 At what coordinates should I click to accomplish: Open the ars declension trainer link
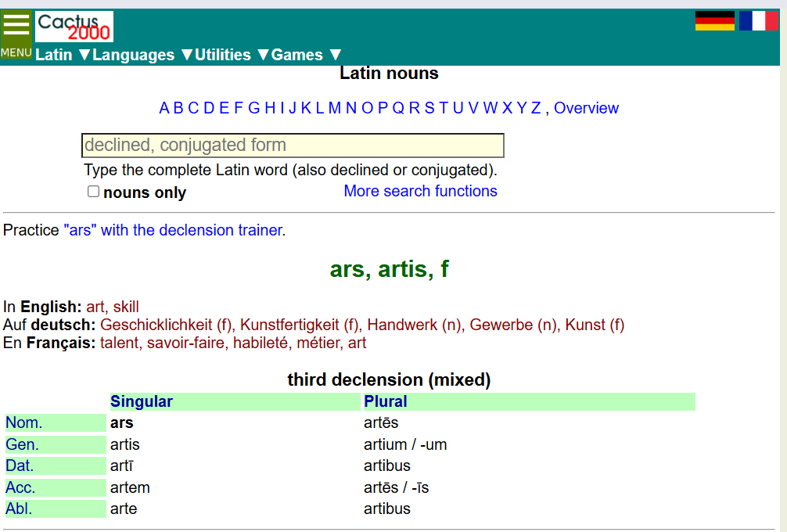173,230
